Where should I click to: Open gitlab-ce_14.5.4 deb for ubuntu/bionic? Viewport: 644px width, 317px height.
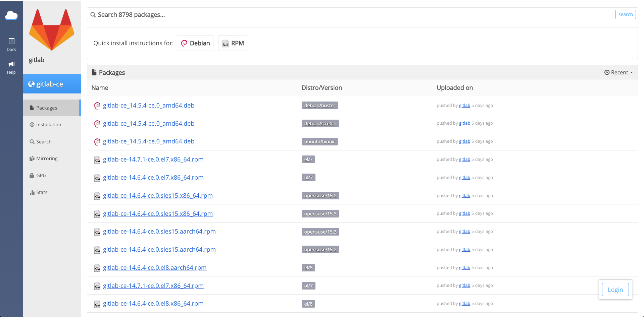(149, 141)
